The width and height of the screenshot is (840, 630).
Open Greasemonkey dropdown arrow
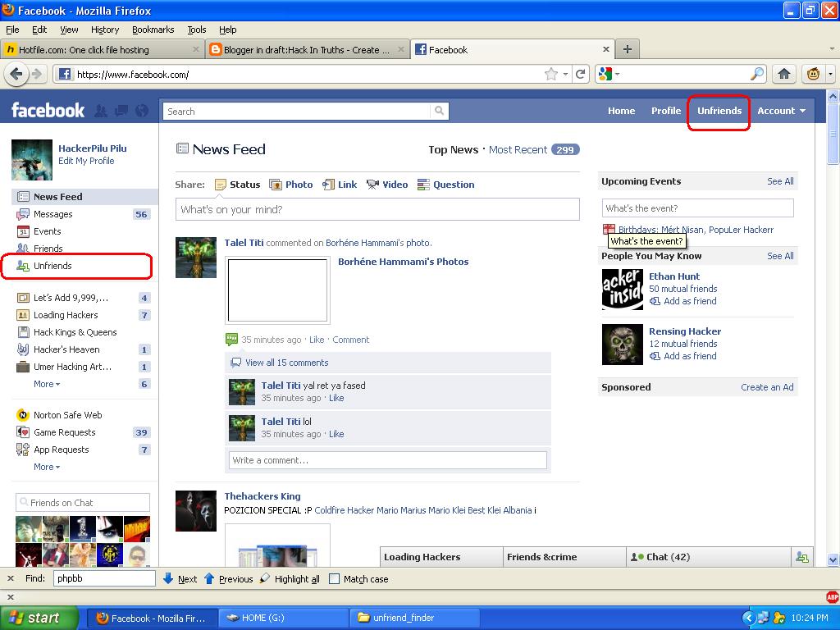(x=830, y=74)
